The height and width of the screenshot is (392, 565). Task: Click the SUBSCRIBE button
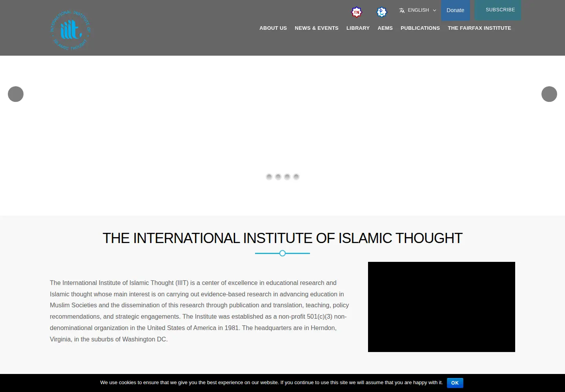(x=498, y=10)
